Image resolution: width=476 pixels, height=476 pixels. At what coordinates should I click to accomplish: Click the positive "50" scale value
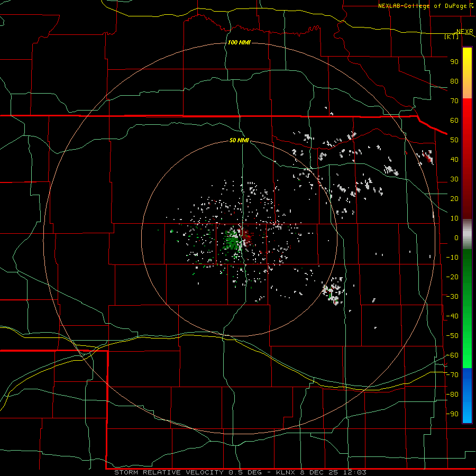pos(454,140)
